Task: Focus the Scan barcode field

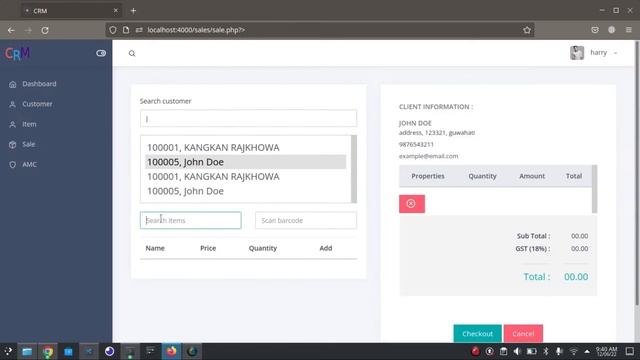Action: [x=306, y=220]
